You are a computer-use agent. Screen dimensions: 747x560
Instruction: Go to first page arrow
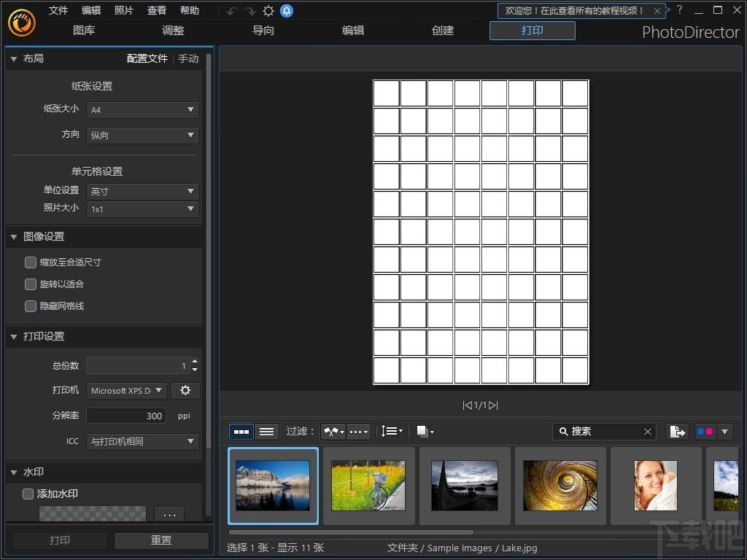[x=468, y=405]
